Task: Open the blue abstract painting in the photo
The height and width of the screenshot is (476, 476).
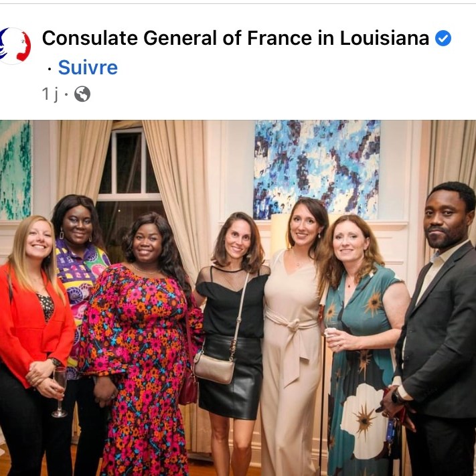Action: tap(317, 169)
